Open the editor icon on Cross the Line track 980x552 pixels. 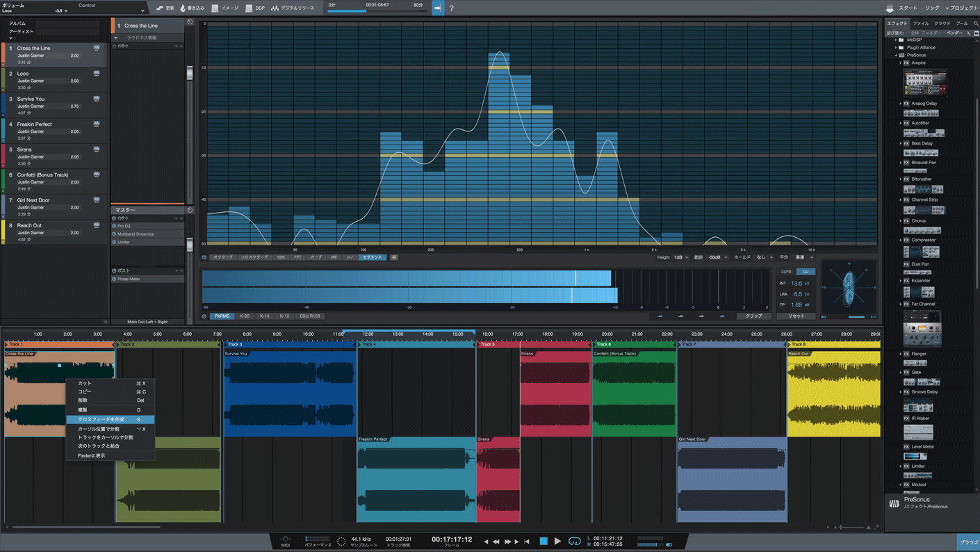tap(97, 48)
